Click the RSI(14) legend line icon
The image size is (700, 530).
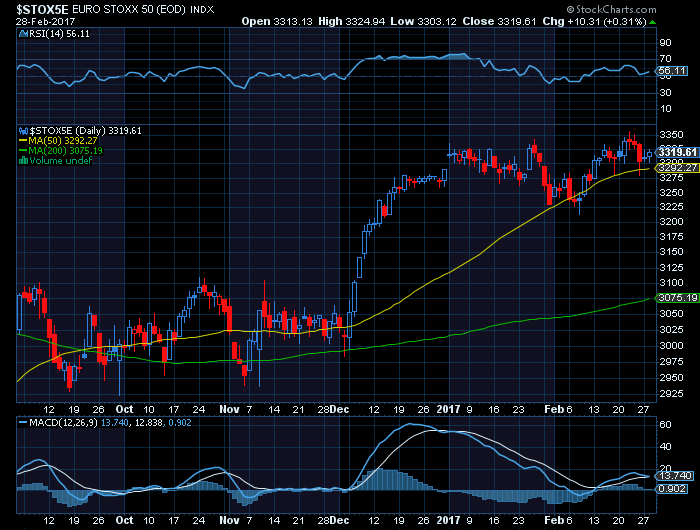point(23,34)
